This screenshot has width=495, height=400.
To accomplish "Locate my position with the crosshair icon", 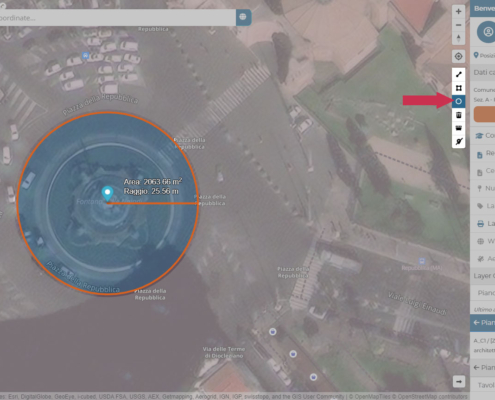I will pyautogui.click(x=458, y=56).
